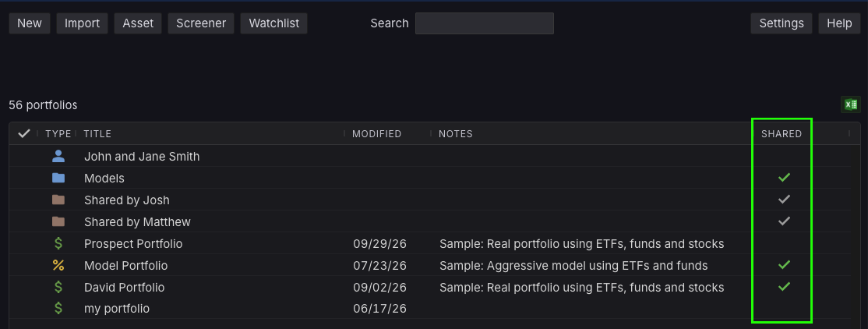Click the Prospect Portfolio sample note
Viewport: 868px width, 329px height.
582,244
